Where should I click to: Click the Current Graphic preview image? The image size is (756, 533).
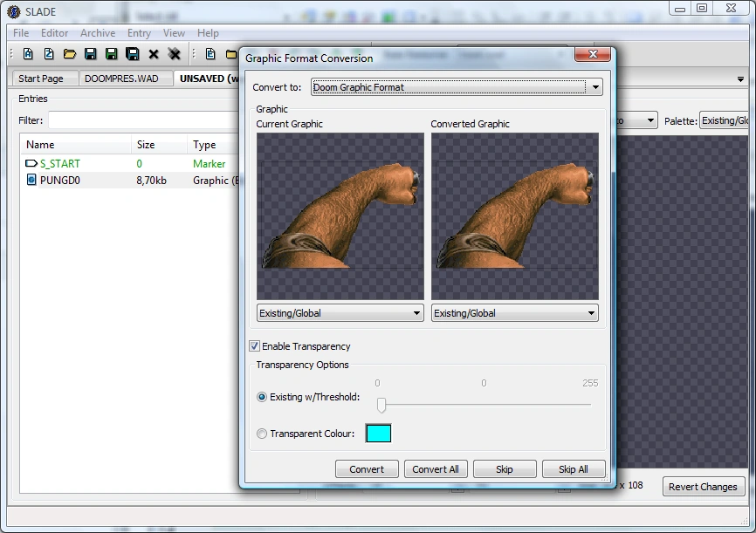coord(340,216)
